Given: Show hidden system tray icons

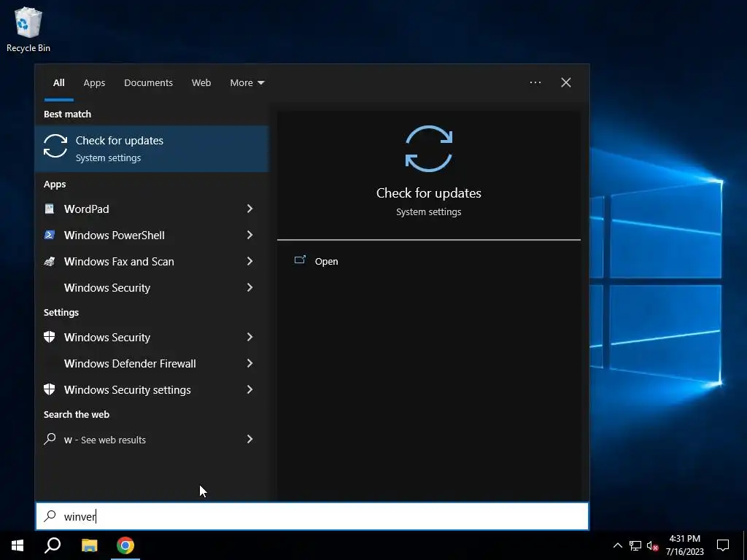Looking at the screenshot, I should [617, 545].
